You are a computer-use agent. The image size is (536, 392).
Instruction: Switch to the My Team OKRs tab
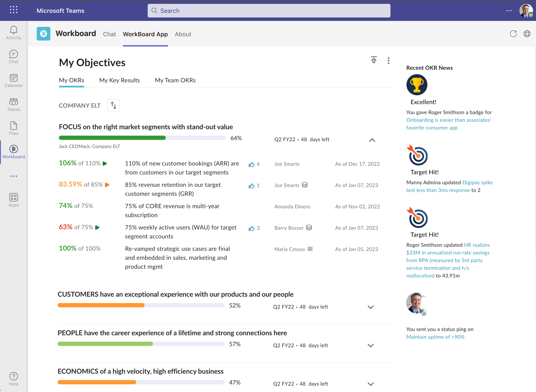175,80
